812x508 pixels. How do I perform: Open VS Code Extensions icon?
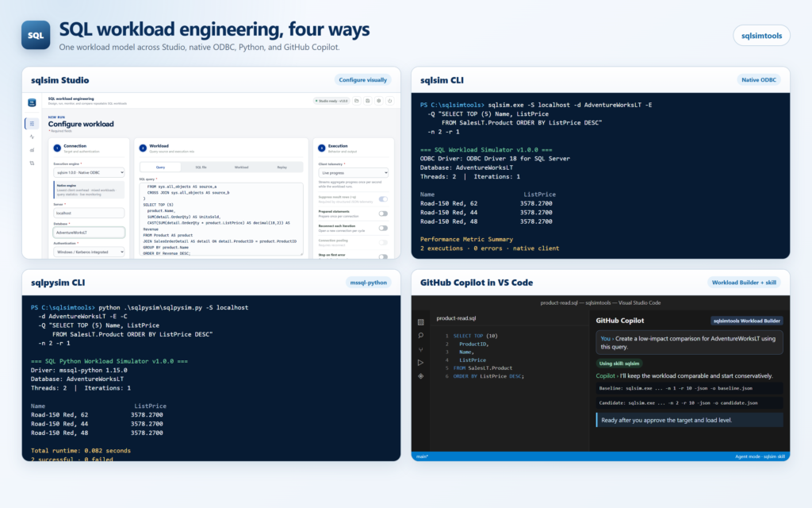point(420,375)
